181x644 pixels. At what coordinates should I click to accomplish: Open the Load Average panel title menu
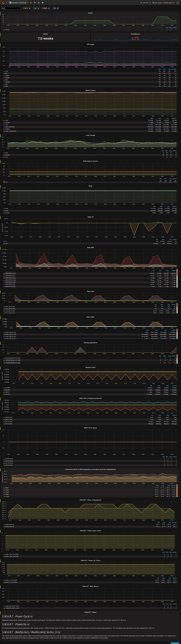pos(90,135)
